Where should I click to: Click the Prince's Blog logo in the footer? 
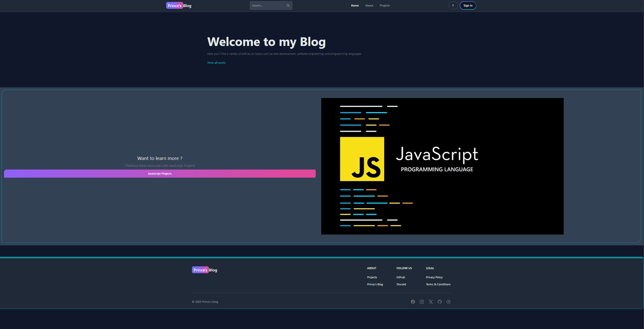point(204,270)
